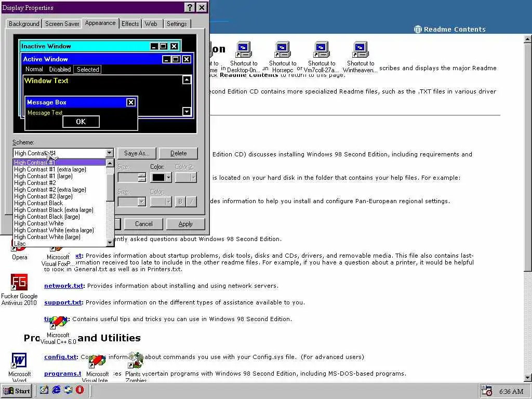
Task: Click Cancel in Display Properties
Action: pyautogui.click(x=144, y=224)
